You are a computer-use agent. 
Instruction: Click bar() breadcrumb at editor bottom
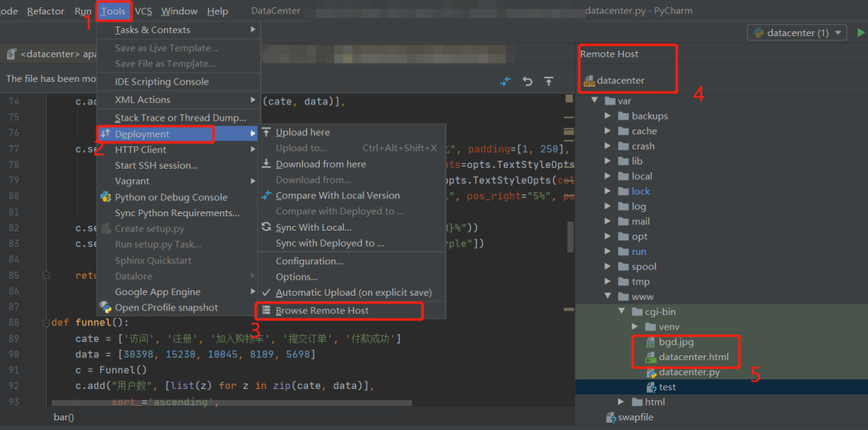tap(63, 416)
